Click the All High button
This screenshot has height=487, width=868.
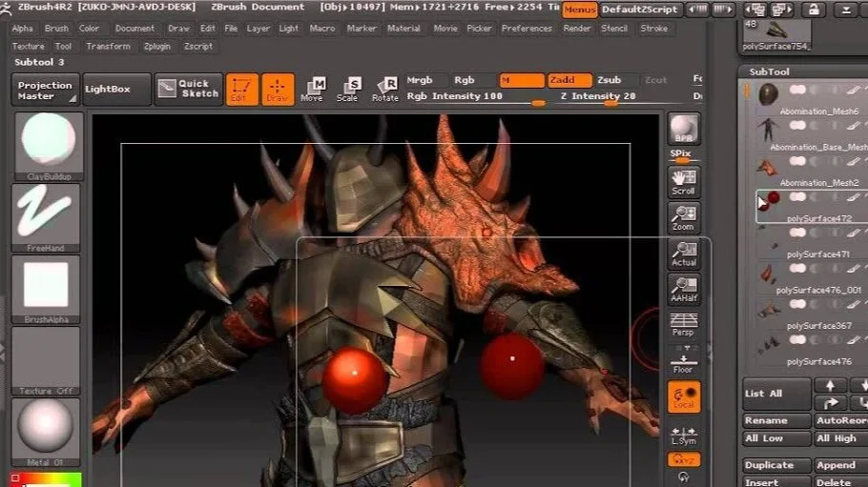pyautogui.click(x=841, y=438)
